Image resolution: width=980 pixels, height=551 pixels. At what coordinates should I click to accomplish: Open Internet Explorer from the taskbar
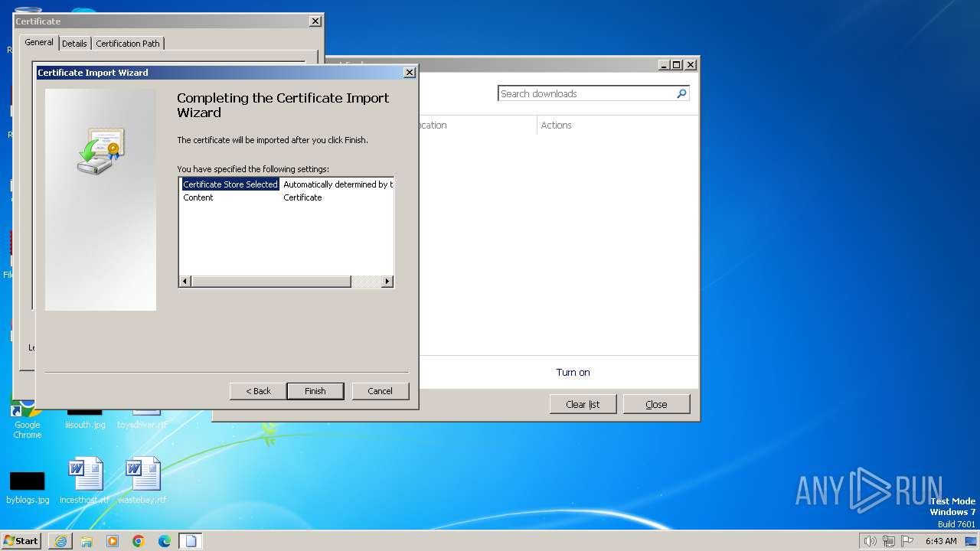[60, 541]
